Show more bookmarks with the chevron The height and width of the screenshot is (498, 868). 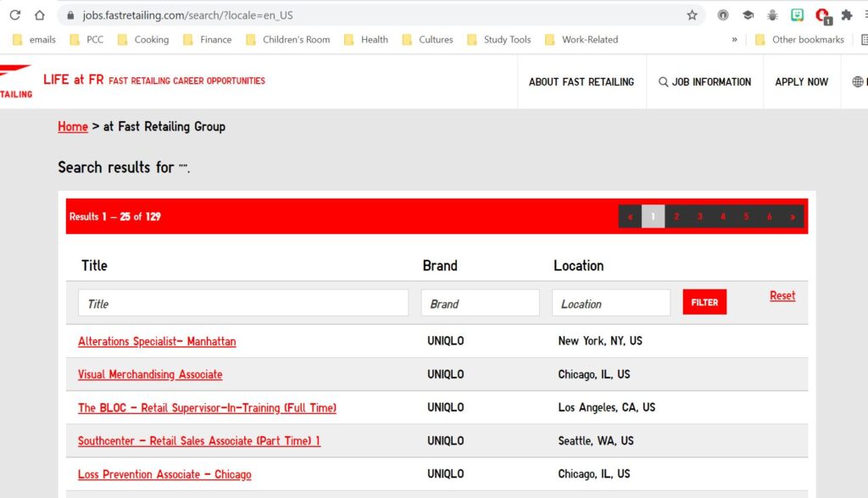coord(735,39)
